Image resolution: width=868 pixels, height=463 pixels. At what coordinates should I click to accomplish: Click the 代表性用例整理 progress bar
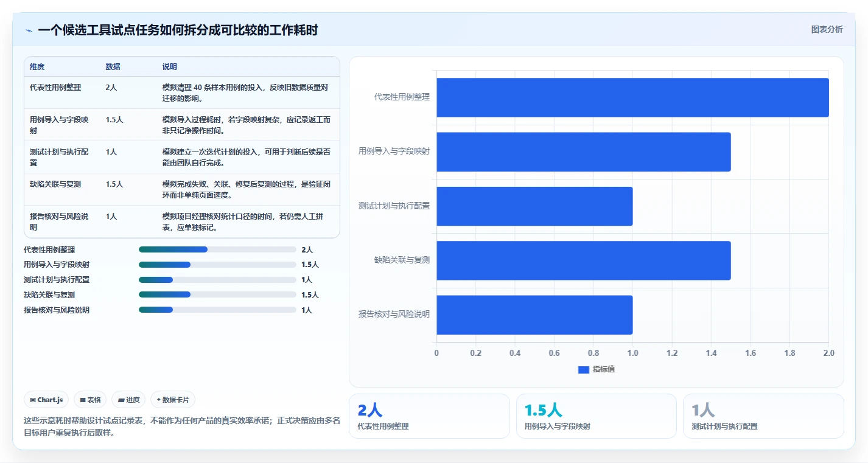pyautogui.click(x=217, y=249)
